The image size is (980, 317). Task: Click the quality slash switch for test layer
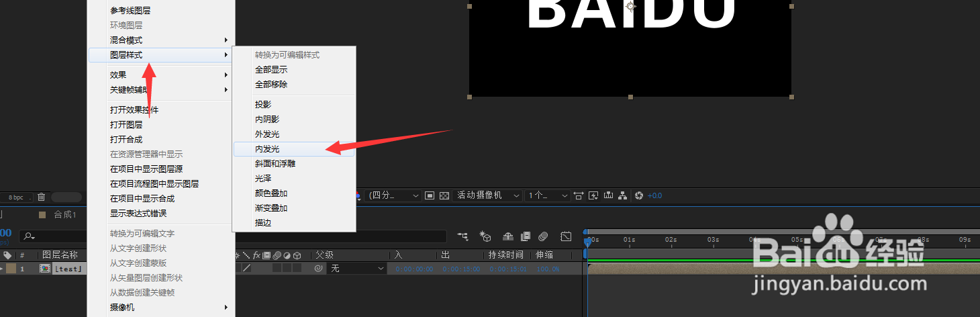(246, 268)
